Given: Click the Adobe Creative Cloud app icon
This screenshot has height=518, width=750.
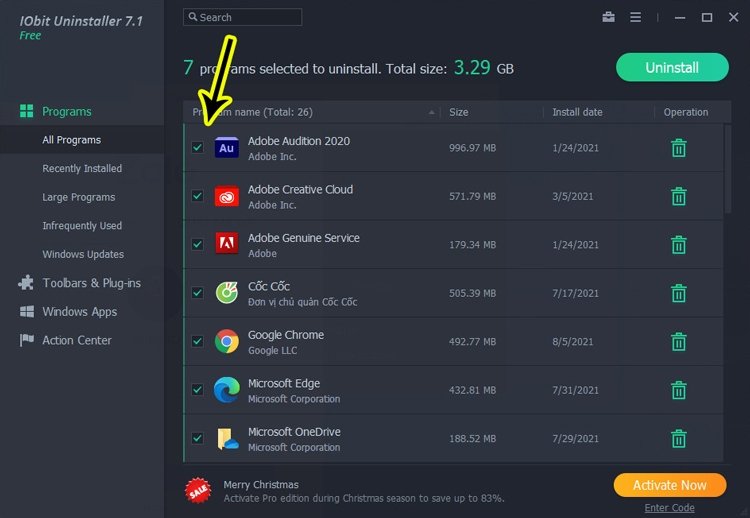Looking at the screenshot, I should point(227,196).
